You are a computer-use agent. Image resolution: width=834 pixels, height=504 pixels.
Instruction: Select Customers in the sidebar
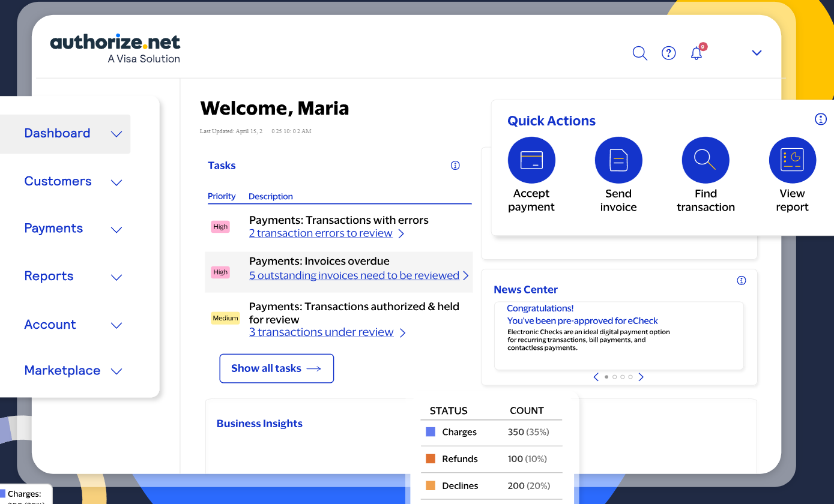point(58,181)
